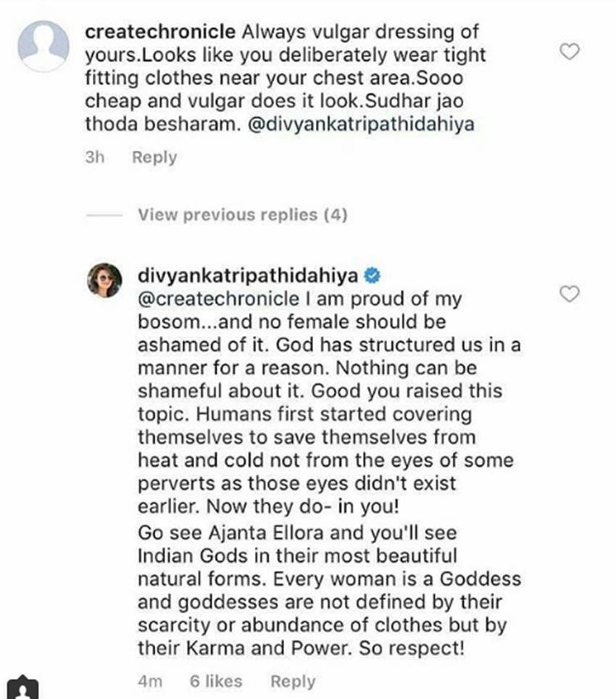The height and width of the screenshot is (699, 616).
Task: Like divyankatripathidahiya's reply with the heart
Action: (x=572, y=293)
